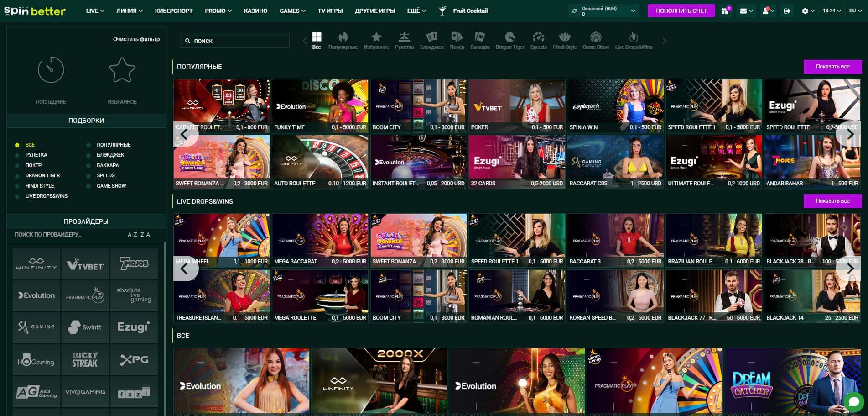Image resolution: width=868 pixels, height=416 pixels.
Task: Expand the ЕЩЁ menu dropdown
Action: tap(416, 11)
